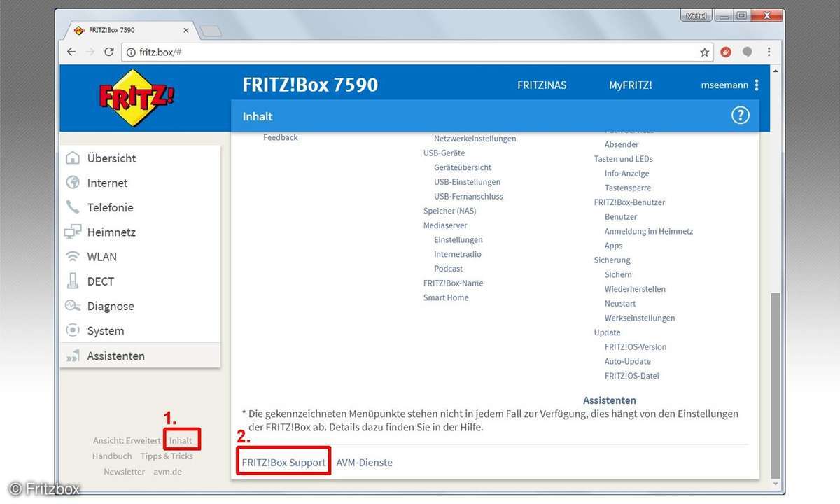Click the Diagnose icon in sidebar
Image resolution: width=840 pixels, height=504 pixels.
click(x=73, y=306)
